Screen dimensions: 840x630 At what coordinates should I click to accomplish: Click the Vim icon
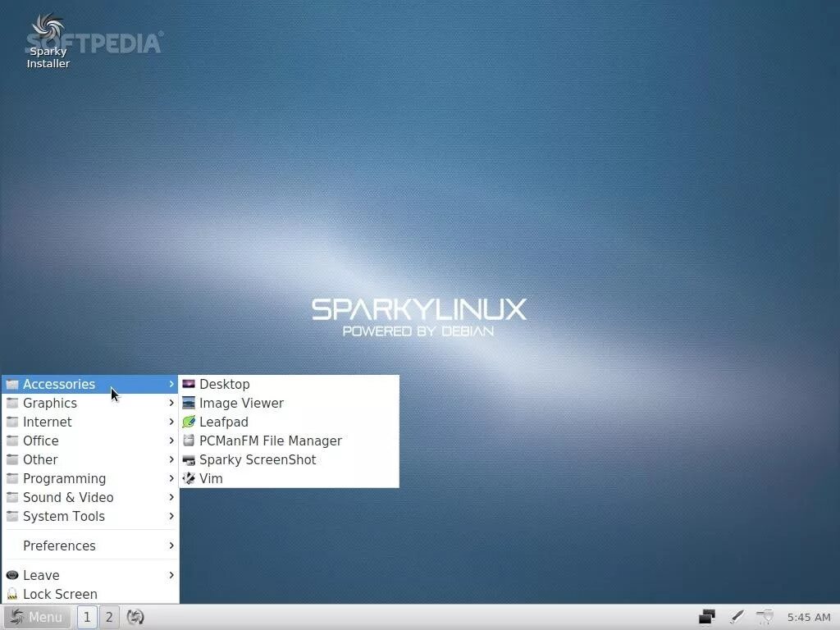189,478
